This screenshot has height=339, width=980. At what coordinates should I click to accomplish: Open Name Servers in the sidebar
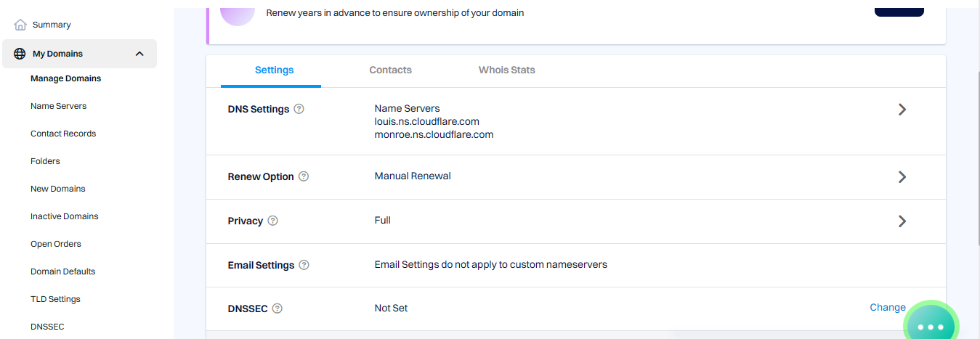tap(58, 106)
